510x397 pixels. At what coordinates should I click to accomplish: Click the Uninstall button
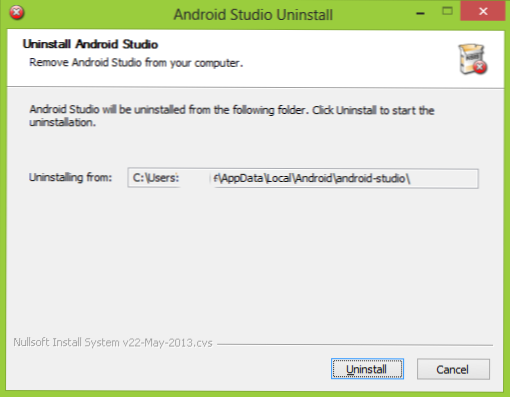(x=367, y=369)
